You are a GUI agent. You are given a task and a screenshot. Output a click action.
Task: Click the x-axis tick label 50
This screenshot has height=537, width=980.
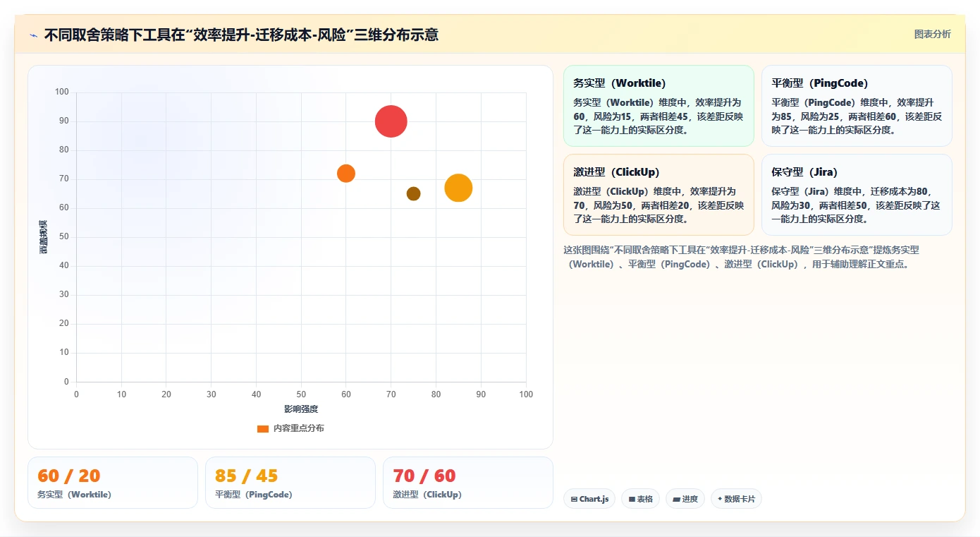[x=301, y=394]
